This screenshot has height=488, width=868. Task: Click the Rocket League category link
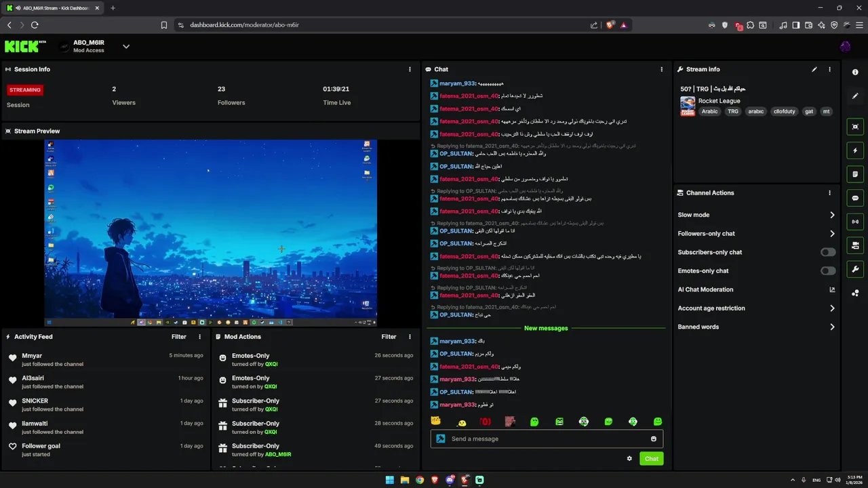pos(719,101)
